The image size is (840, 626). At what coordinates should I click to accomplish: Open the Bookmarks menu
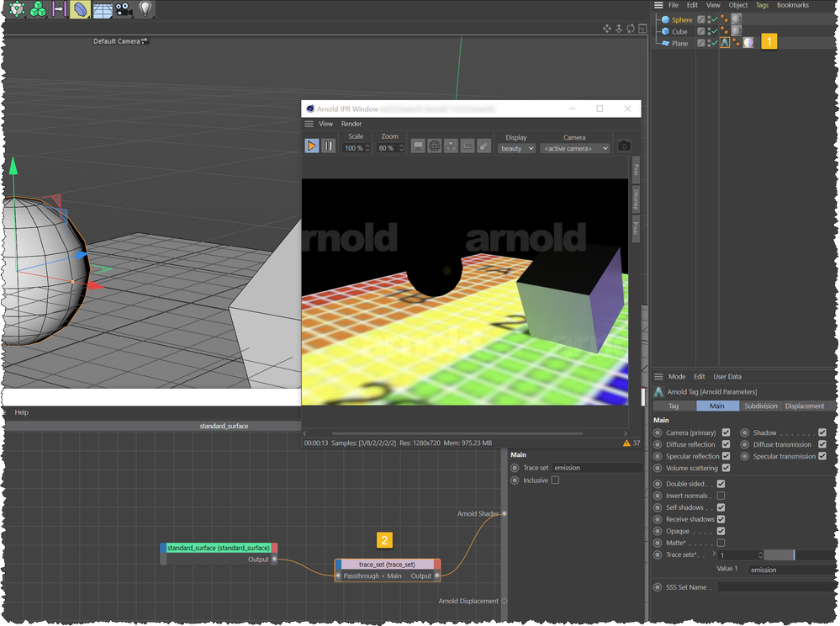(792, 5)
